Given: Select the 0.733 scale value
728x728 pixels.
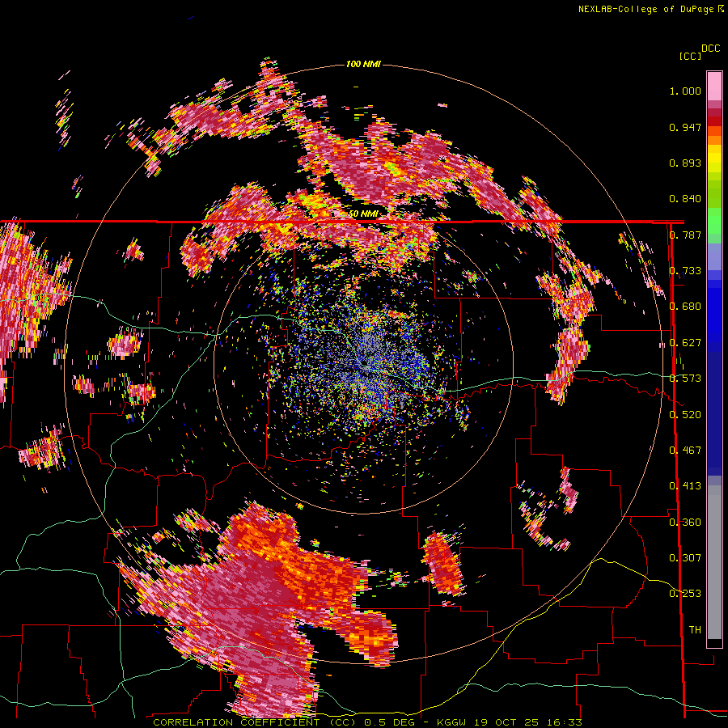Looking at the screenshot, I should click(685, 271).
